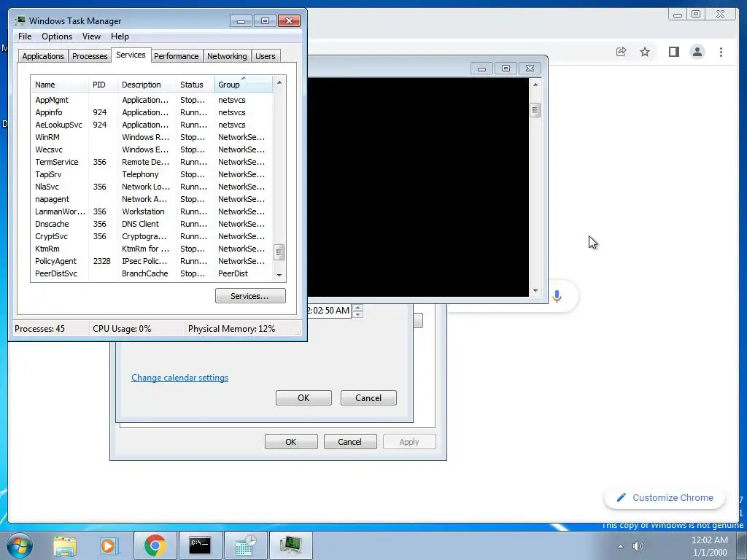
Task: Select the Wecsvc service row
Action: pyautogui.click(x=152, y=149)
